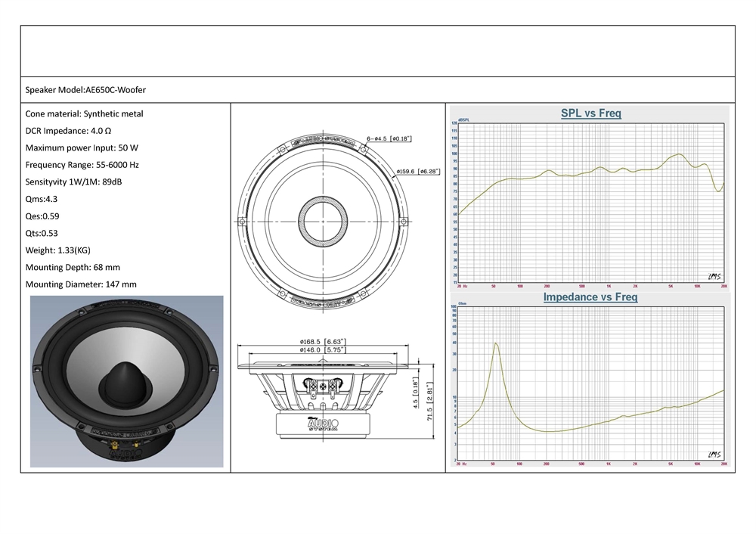The image size is (756, 534).
Task: Click the 3D rendered woofer photo
Action: pyautogui.click(x=126, y=380)
